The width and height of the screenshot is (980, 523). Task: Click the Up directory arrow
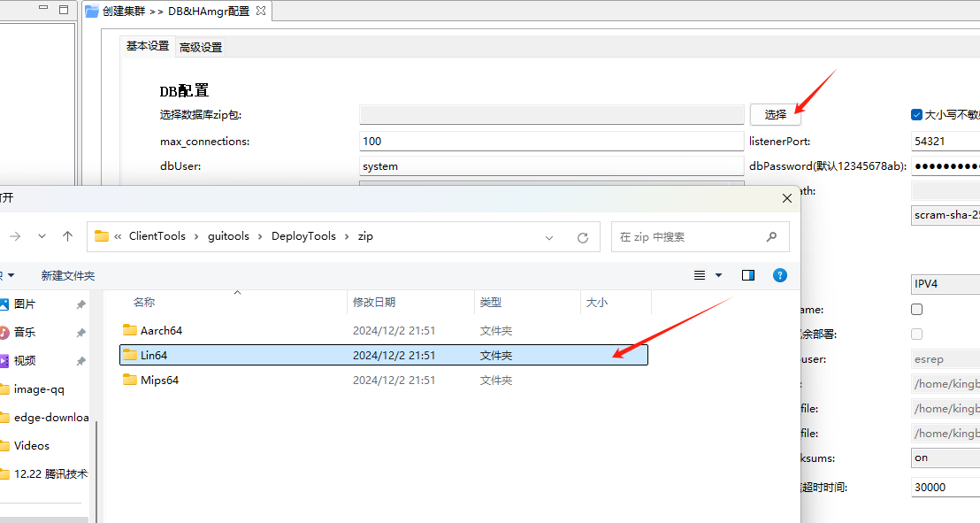pyautogui.click(x=67, y=236)
